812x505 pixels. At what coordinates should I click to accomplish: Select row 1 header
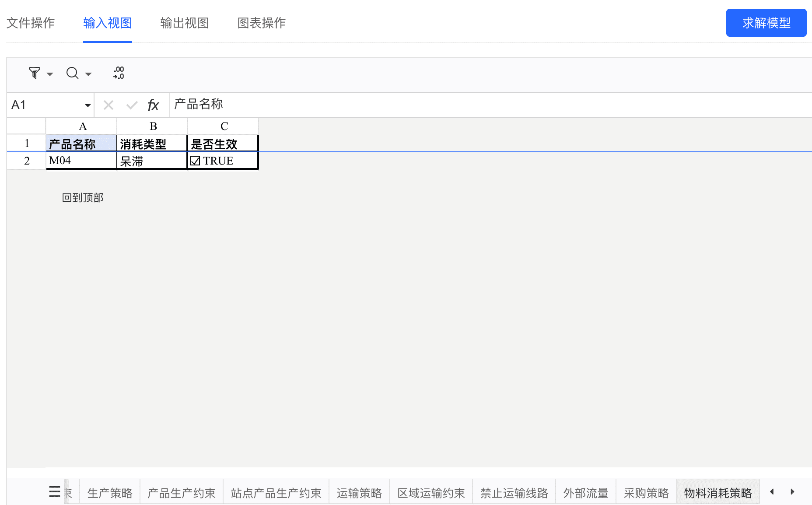[x=26, y=143]
